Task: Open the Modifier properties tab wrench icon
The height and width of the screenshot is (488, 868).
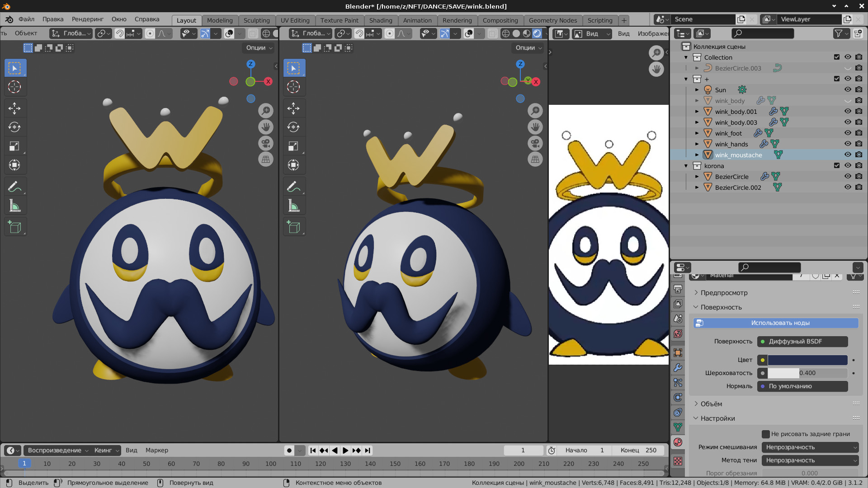Action: [x=678, y=368]
